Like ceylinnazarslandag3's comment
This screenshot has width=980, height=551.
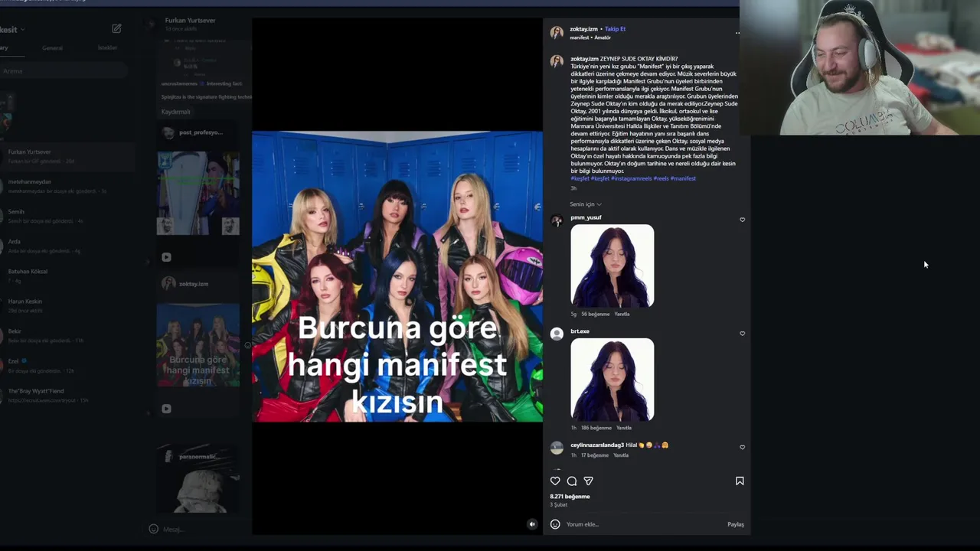click(742, 448)
